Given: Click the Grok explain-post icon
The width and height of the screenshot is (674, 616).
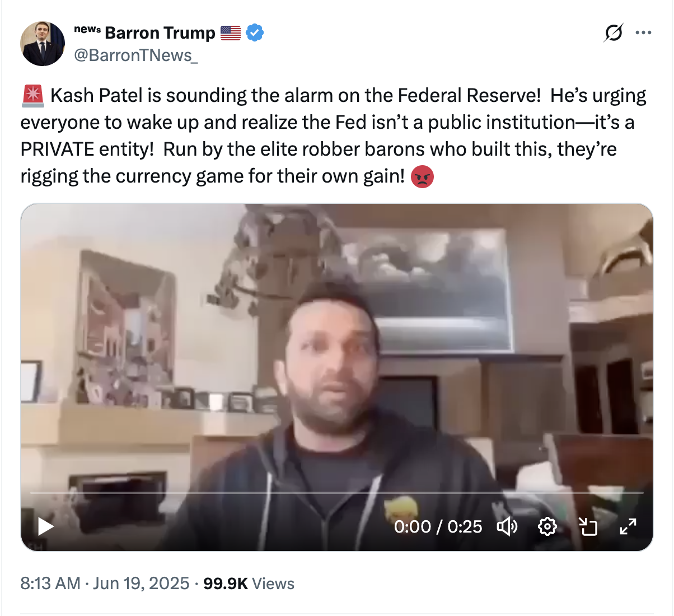Looking at the screenshot, I should click(x=613, y=33).
